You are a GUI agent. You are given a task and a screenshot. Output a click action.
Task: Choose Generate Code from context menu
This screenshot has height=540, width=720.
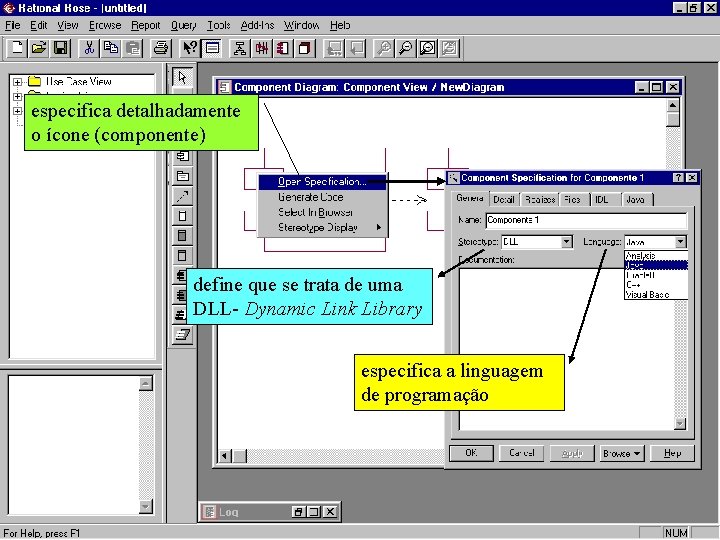coord(323,197)
